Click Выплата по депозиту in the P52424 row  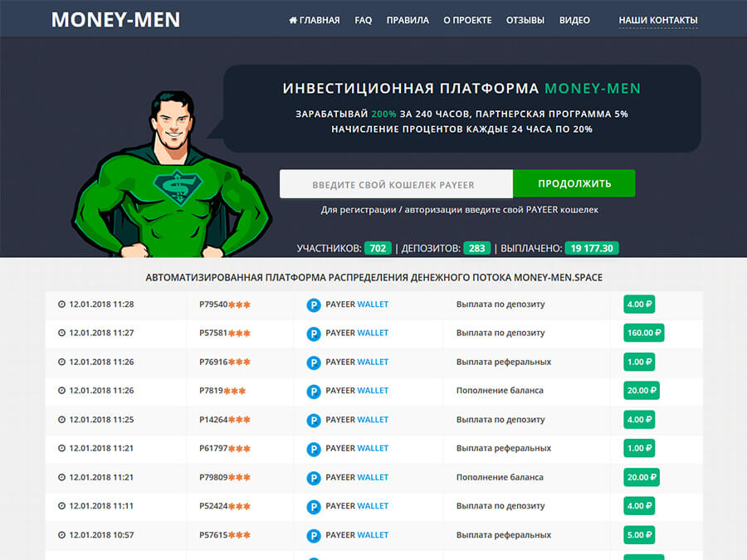tap(500, 506)
